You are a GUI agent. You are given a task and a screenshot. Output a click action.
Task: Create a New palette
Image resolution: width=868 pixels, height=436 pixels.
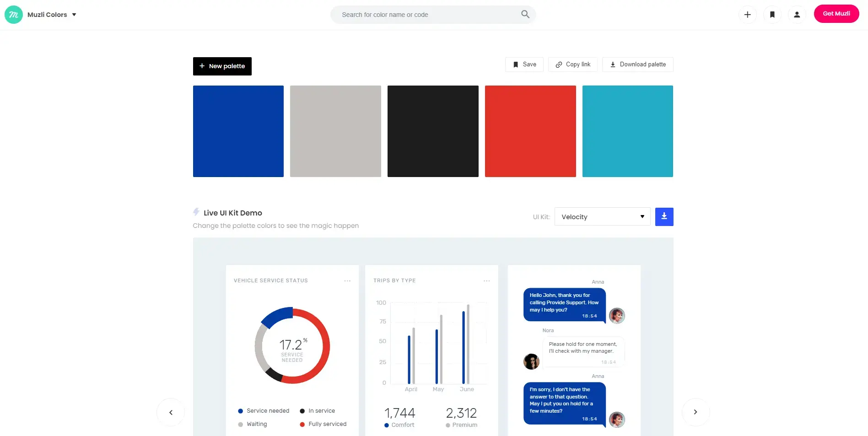click(x=222, y=66)
